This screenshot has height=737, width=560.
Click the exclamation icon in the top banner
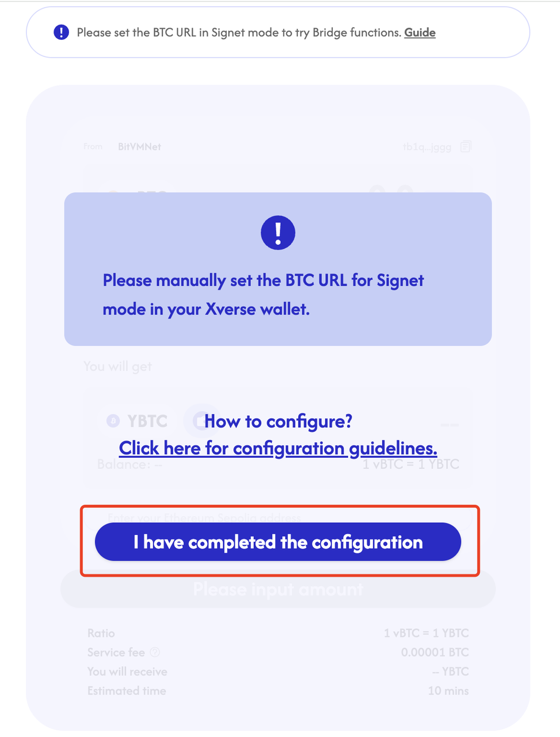click(x=61, y=32)
